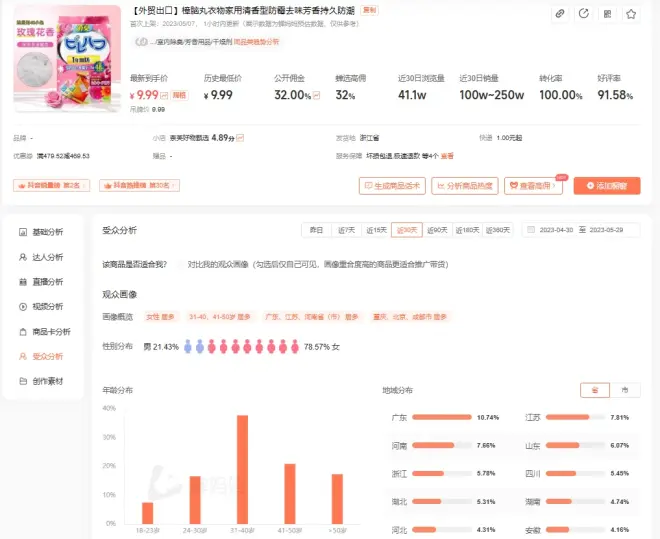Click the 生成商品话术 button
The width and height of the screenshot is (660, 539).
click(393, 186)
